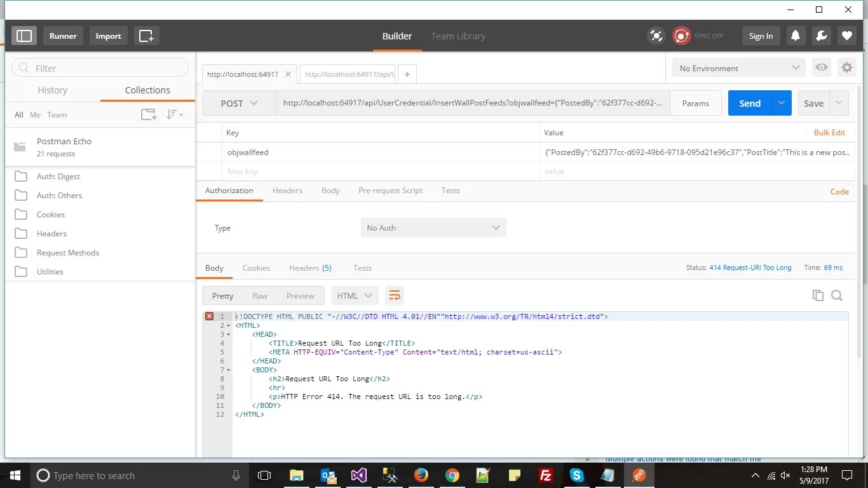Open the Save options arrow

tap(839, 103)
